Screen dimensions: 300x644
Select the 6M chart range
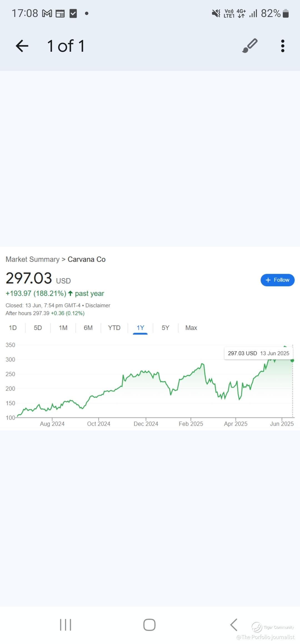[88, 328]
